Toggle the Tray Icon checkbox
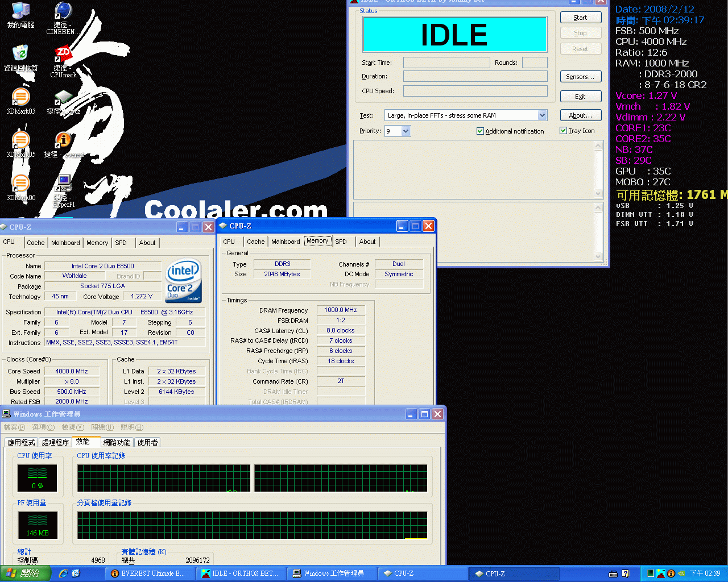 coord(563,131)
